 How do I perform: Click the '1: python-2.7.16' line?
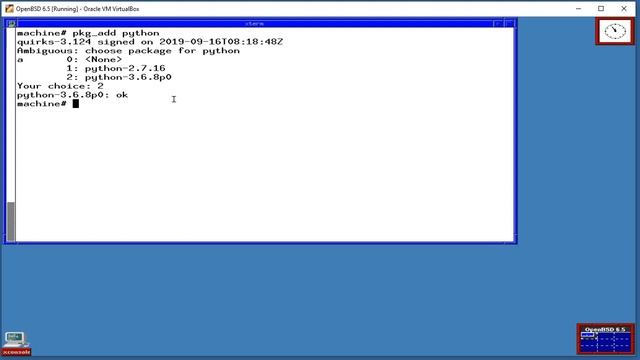(x=116, y=69)
